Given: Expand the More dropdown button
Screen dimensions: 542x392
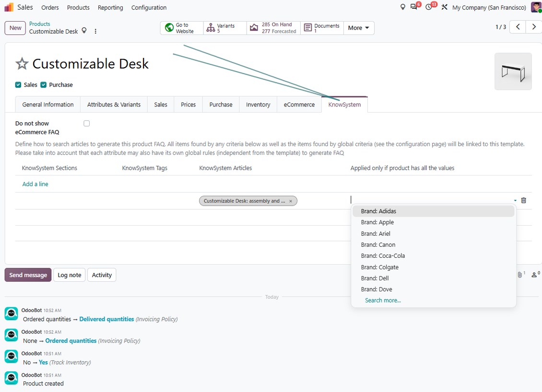Looking at the screenshot, I should [358, 28].
